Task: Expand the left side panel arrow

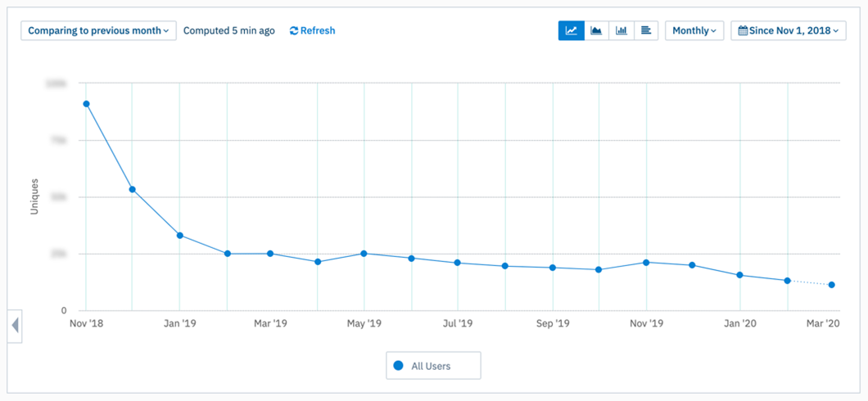Action: point(15,326)
